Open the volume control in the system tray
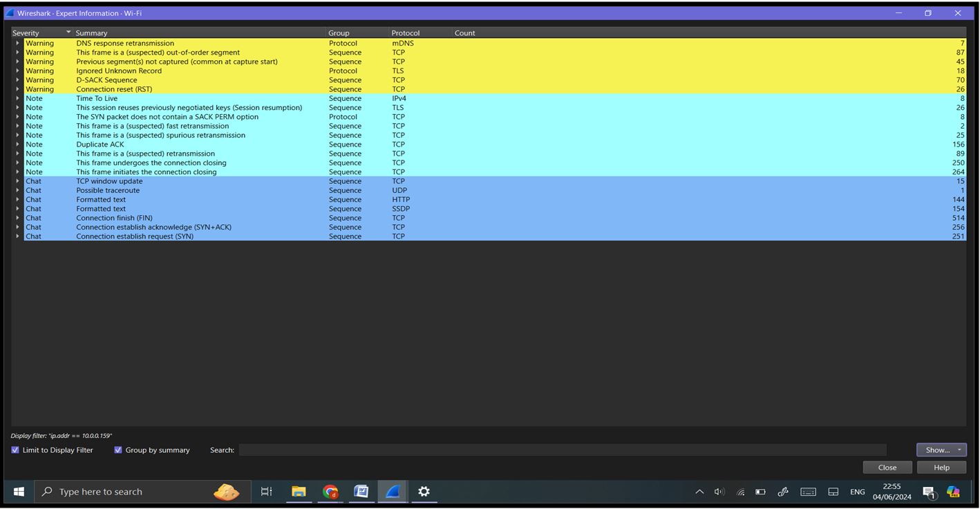Screen dimensions: 980x509 (719, 492)
